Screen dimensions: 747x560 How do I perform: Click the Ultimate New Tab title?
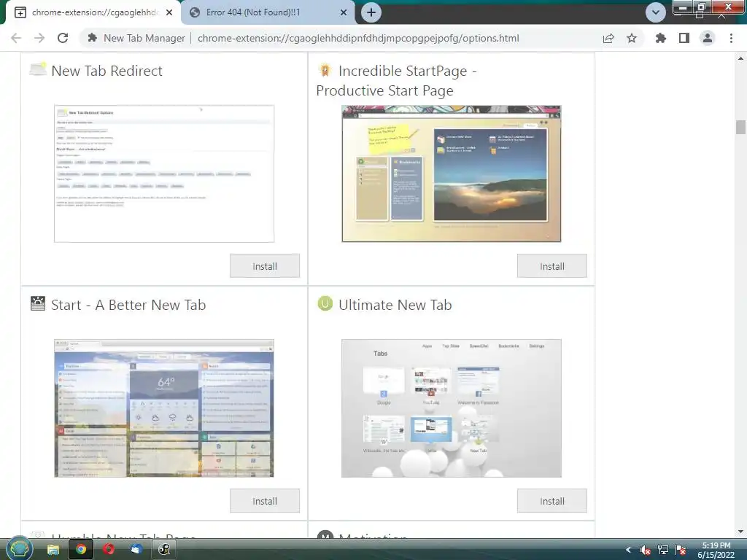tap(395, 305)
